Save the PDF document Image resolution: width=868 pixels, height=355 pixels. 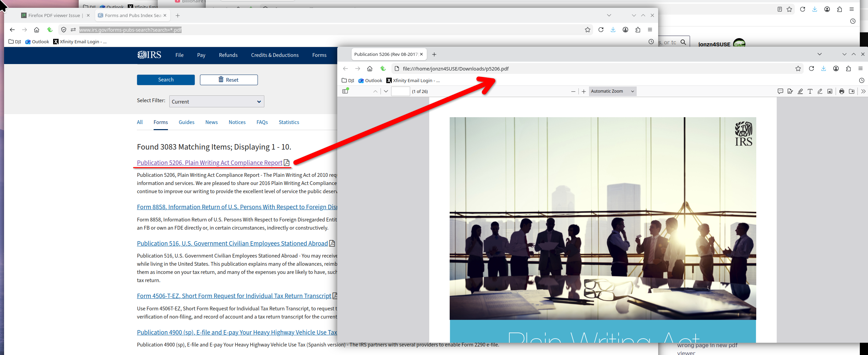pos(852,91)
